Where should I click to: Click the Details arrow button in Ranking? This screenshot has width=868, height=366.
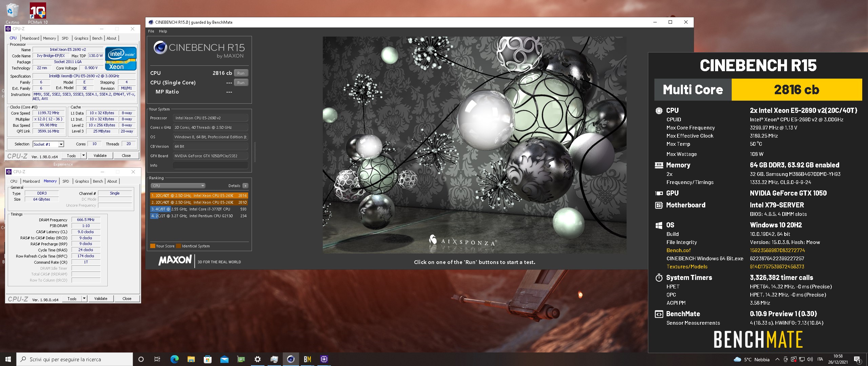(245, 186)
